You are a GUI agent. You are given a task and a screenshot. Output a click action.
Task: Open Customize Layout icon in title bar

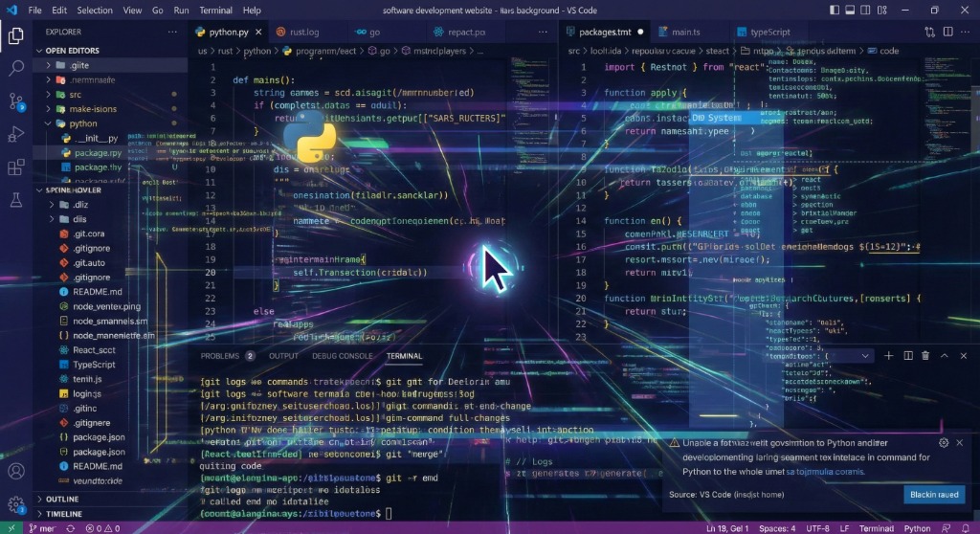[x=881, y=10]
